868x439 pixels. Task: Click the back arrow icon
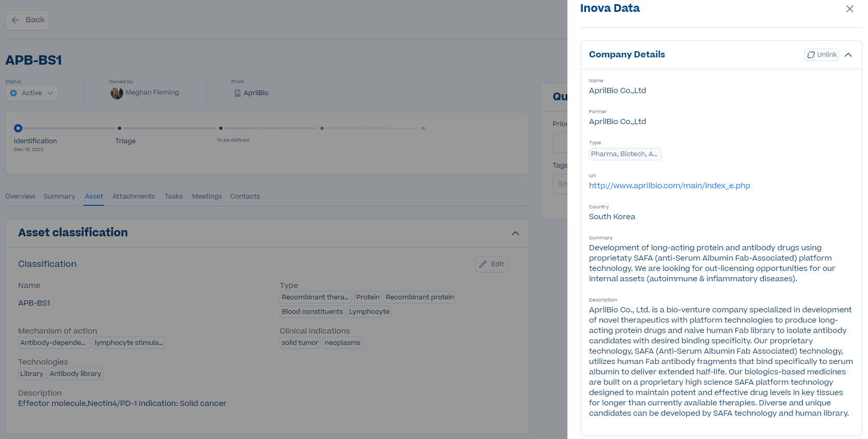[x=16, y=20]
